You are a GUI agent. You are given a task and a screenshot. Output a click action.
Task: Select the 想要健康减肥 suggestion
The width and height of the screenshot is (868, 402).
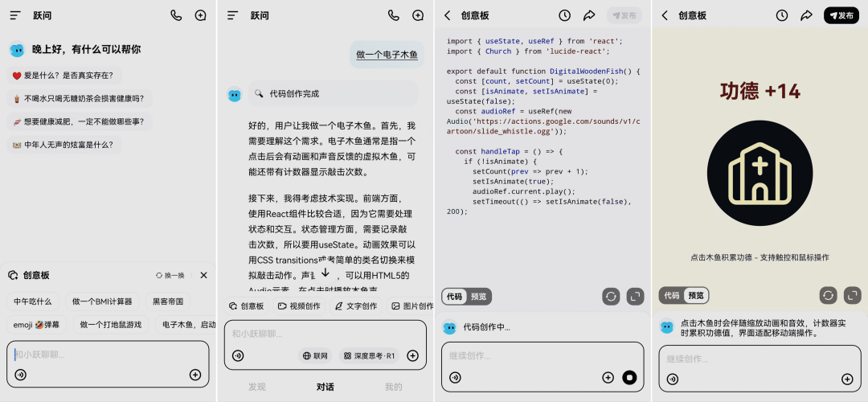[x=80, y=122]
